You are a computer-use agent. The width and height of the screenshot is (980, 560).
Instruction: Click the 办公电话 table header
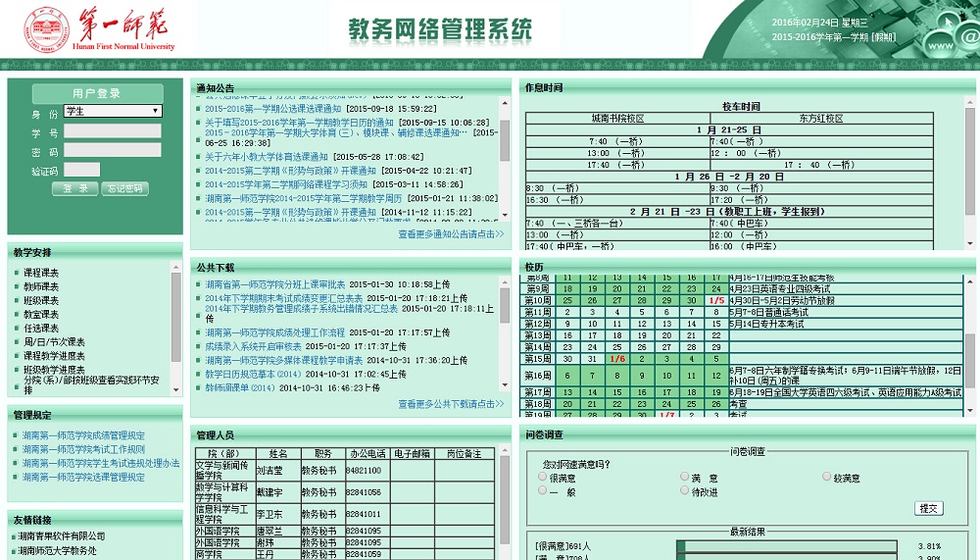point(367,454)
